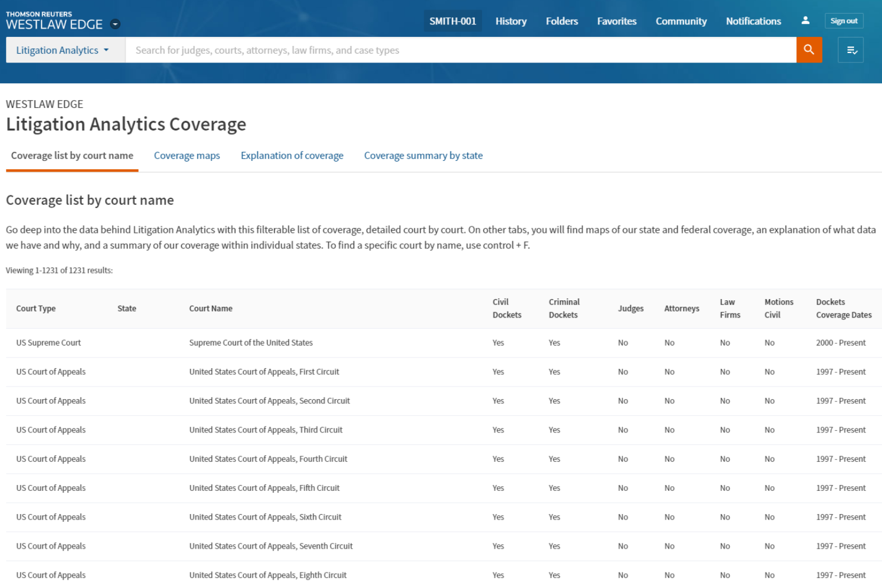The width and height of the screenshot is (882, 588).
Task: Click the Motions Civil column header
Action: [x=779, y=309]
